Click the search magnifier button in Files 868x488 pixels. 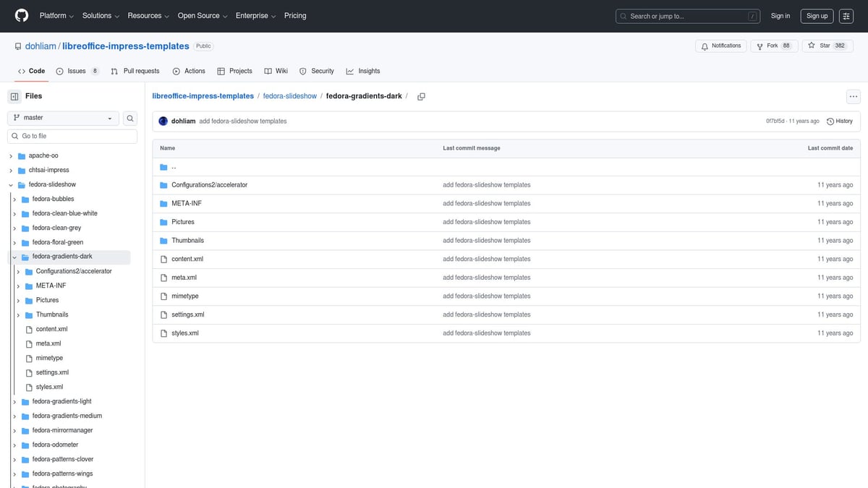pos(130,118)
